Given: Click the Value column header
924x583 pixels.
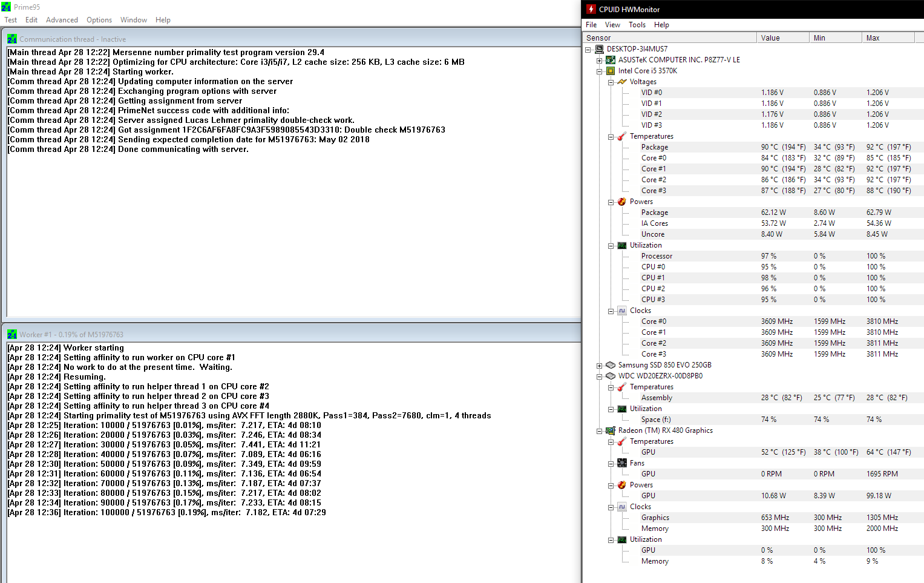Looking at the screenshot, I should coord(782,38).
